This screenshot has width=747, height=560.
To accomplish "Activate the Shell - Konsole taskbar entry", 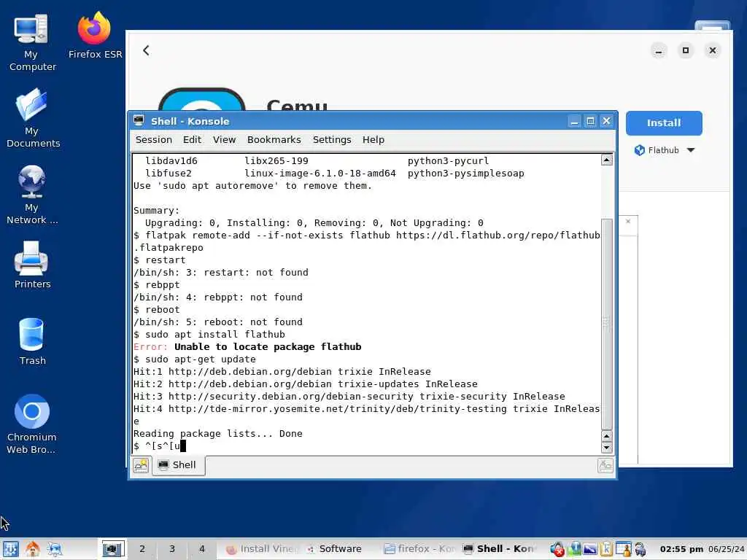I will click(499, 549).
